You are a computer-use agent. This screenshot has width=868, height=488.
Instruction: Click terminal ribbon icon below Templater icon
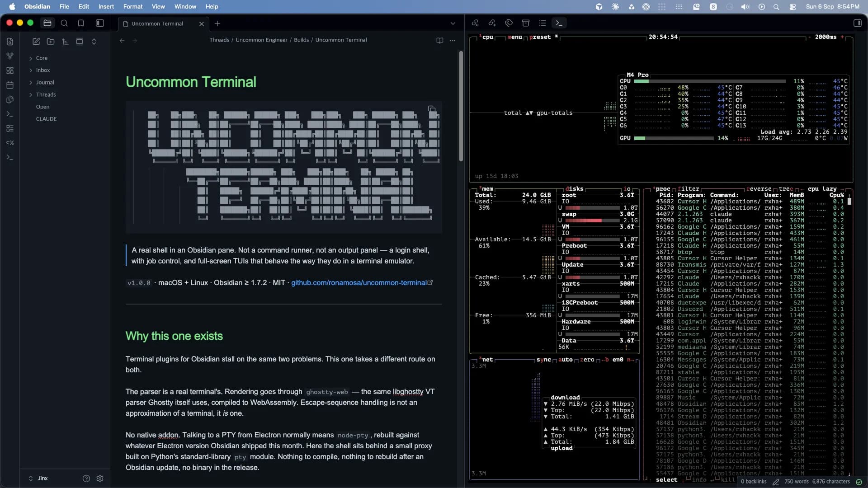click(x=10, y=157)
